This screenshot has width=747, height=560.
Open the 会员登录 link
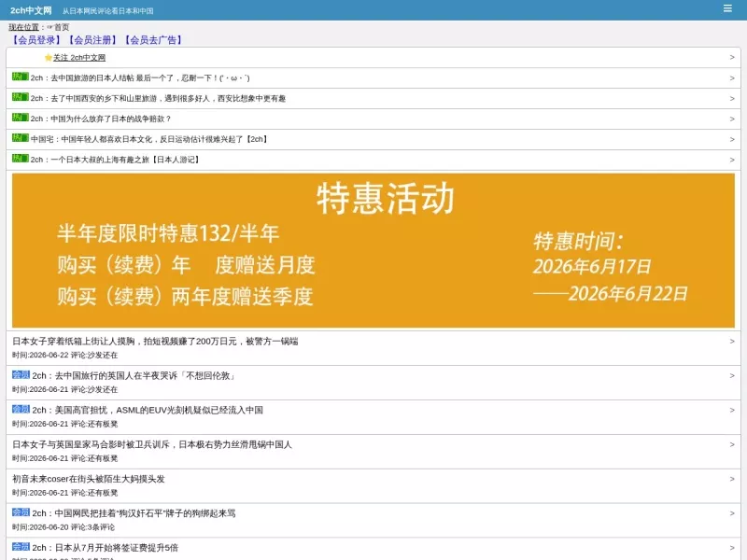pos(36,40)
